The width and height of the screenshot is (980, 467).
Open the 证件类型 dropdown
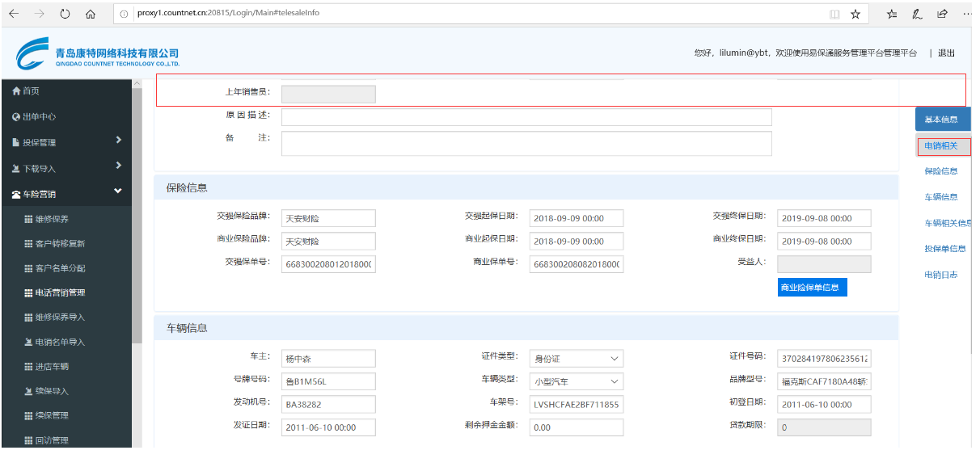pos(577,358)
